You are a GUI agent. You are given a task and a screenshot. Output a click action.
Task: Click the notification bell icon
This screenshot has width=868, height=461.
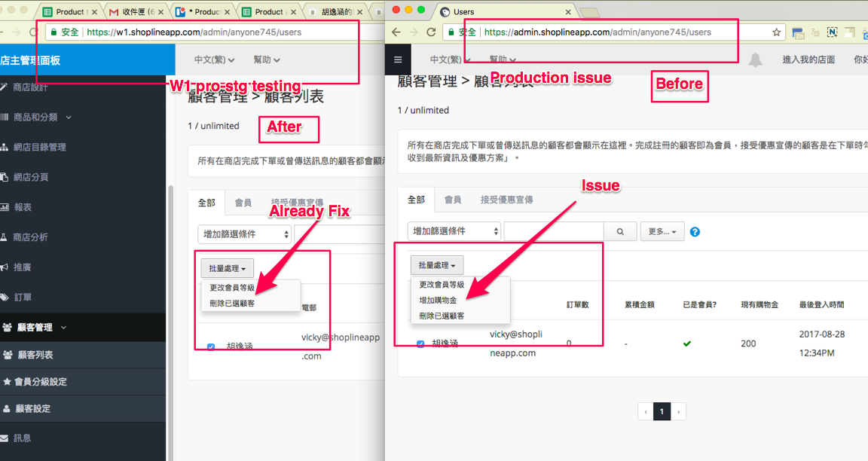click(x=755, y=60)
